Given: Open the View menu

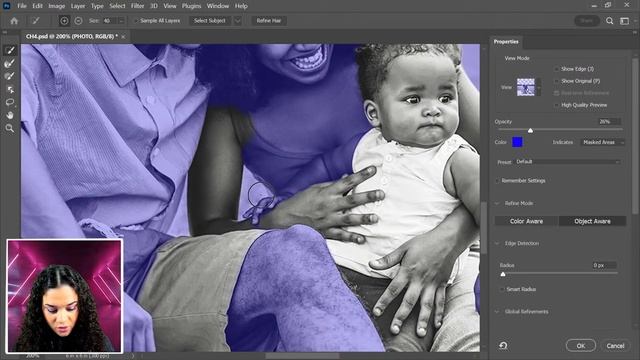Looking at the screenshot, I should (x=170, y=6).
